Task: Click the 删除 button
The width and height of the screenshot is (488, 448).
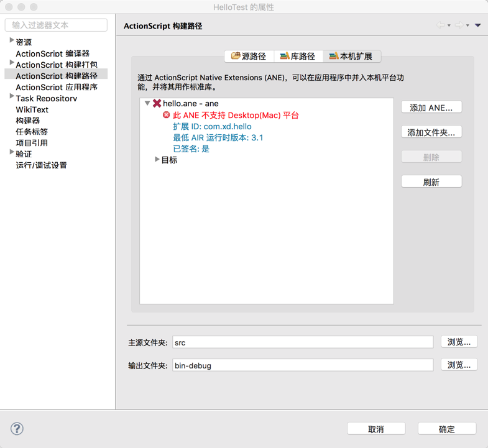Action: click(431, 157)
